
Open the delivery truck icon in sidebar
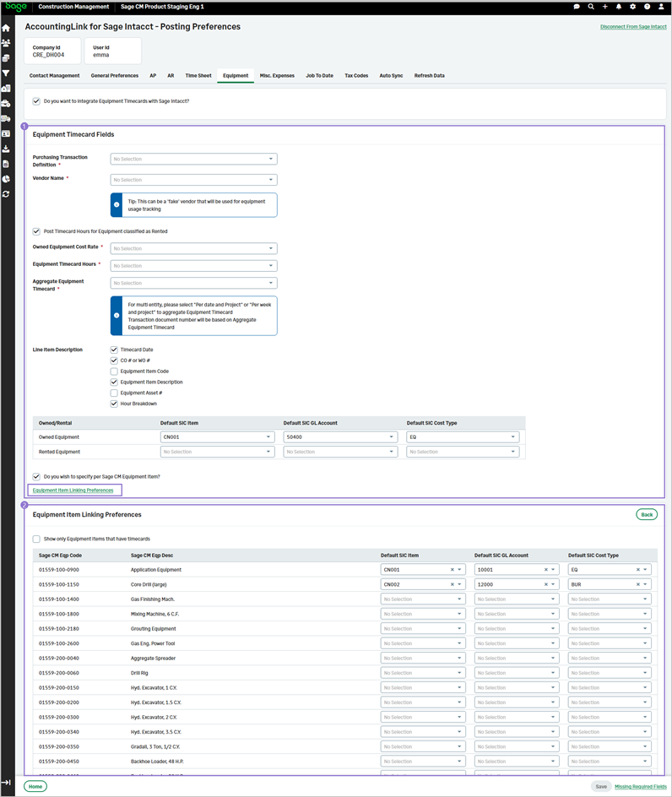tap(6, 118)
